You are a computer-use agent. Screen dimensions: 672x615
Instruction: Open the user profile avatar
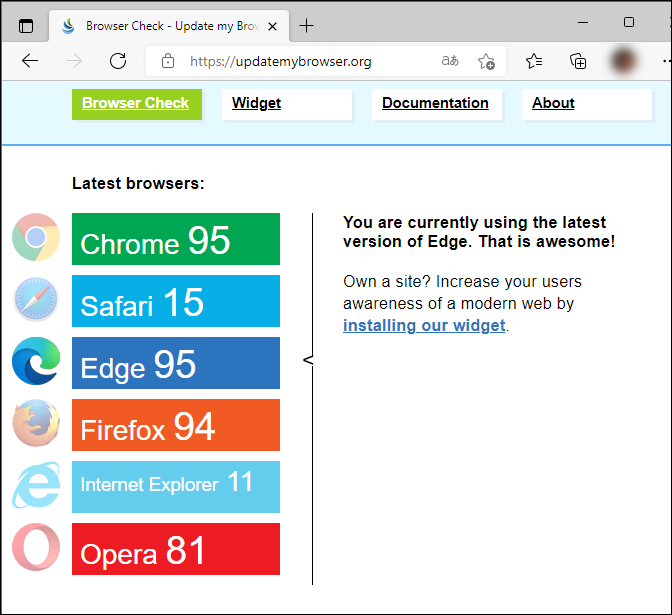(x=623, y=60)
